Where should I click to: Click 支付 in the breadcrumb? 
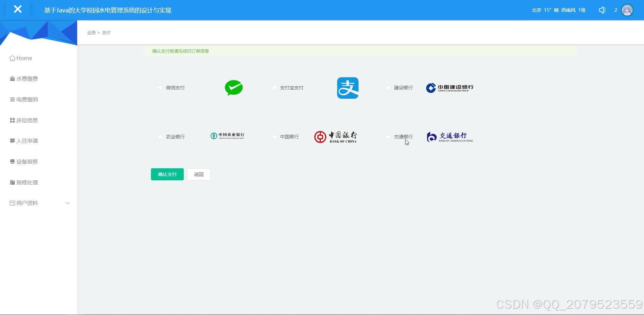[106, 33]
